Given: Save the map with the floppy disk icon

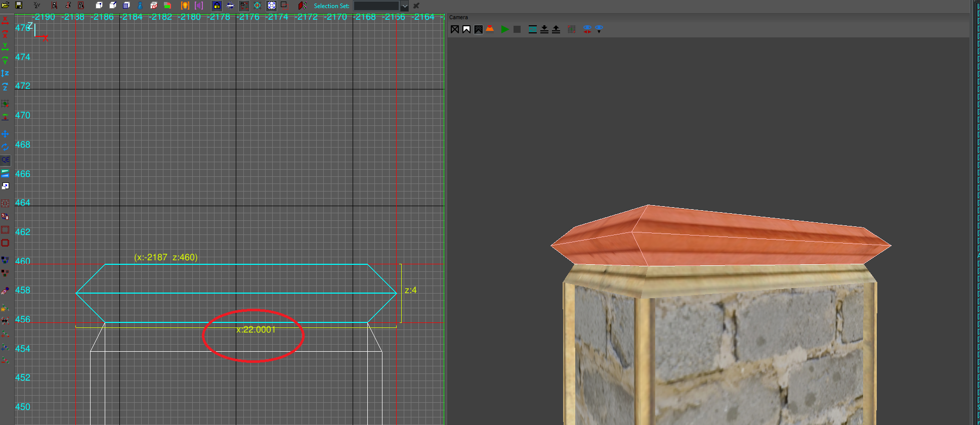Looking at the screenshot, I should (x=19, y=6).
